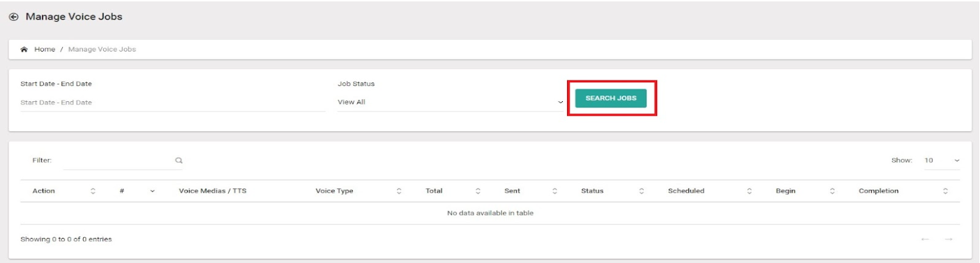Sort table by Completion column arrows
Viewport: 980px width, 263px height.
click(x=945, y=191)
